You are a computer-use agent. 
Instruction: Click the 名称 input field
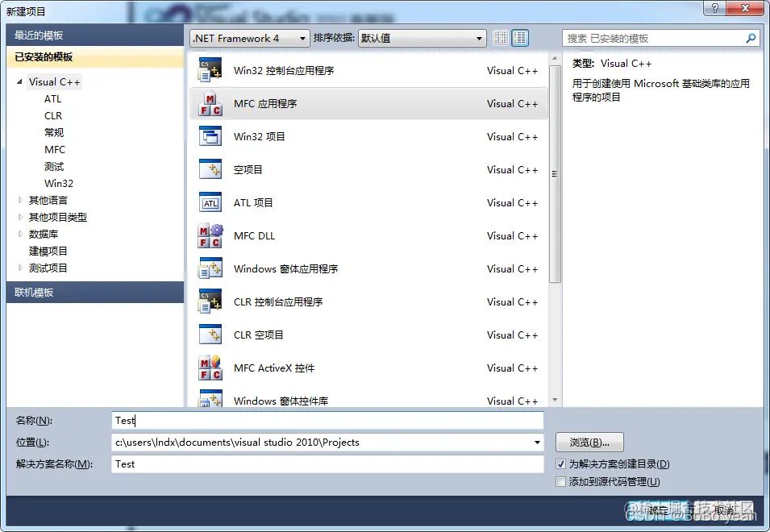(327, 421)
